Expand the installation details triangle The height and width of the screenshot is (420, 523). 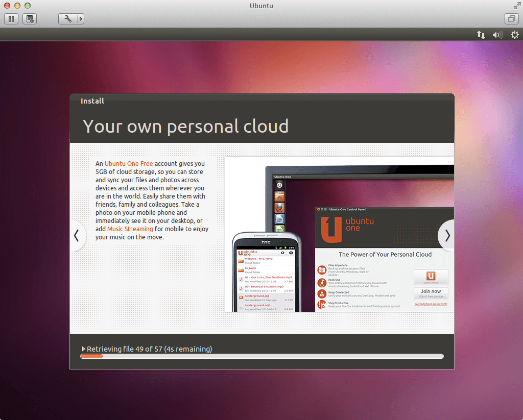pyautogui.click(x=83, y=349)
